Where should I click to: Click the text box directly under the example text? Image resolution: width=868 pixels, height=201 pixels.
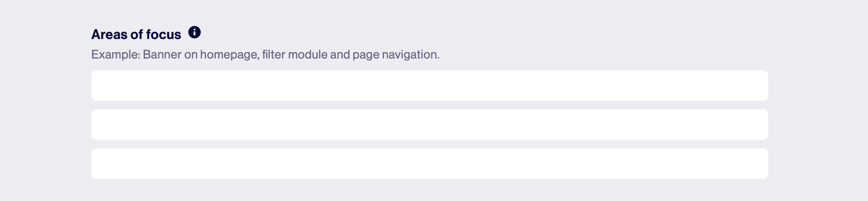tap(429, 86)
